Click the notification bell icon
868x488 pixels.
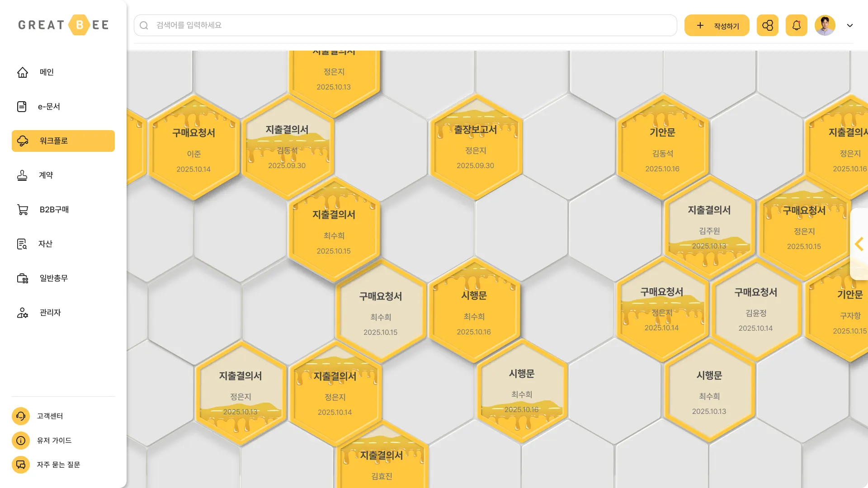(x=796, y=25)
